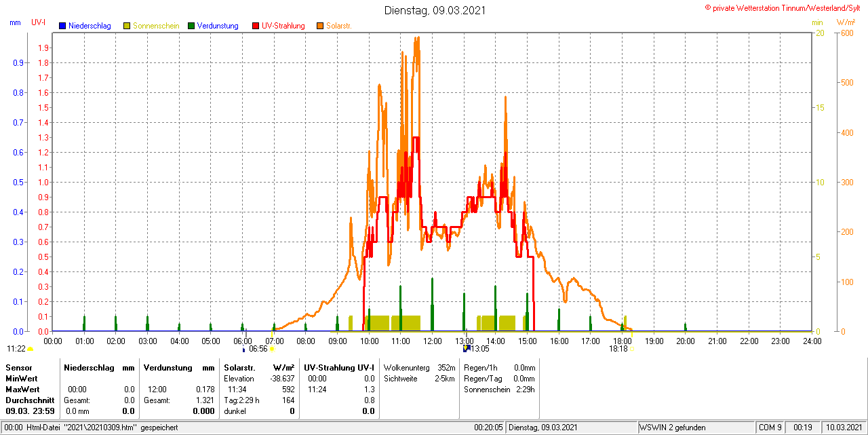Click the Sonnenschein 2:29h summary entry

tap(499, 390)
